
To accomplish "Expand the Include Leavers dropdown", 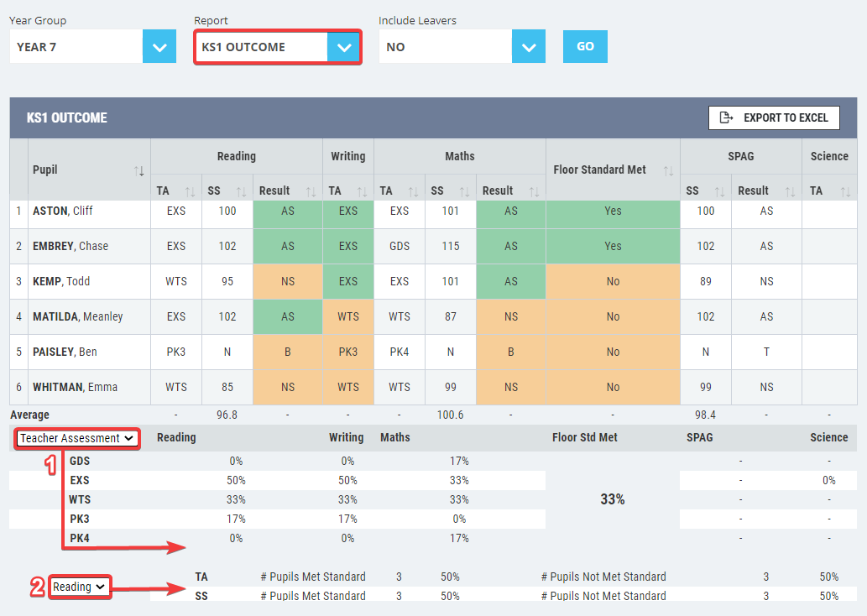I will point(528,47).
